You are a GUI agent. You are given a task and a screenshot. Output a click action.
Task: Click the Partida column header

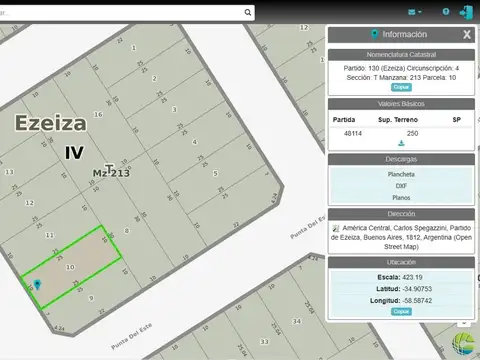pyautogui.click(x=344, y=120)
